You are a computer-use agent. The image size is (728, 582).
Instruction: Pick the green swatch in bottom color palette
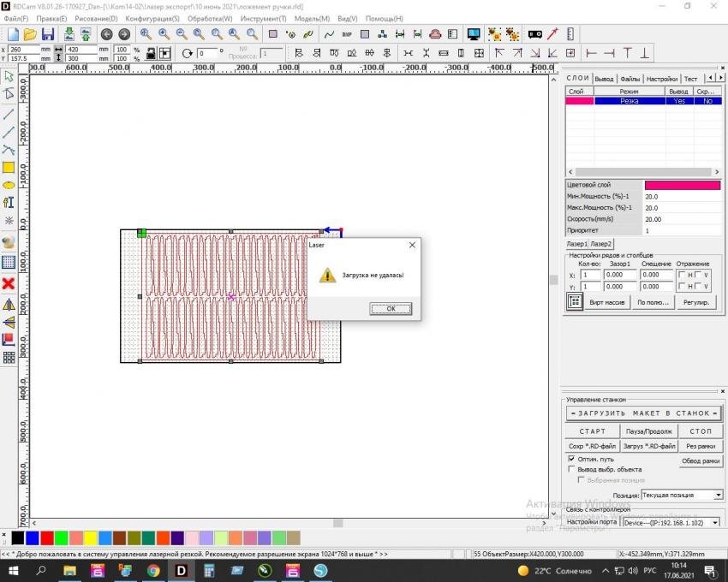click(x=61, y=538)
